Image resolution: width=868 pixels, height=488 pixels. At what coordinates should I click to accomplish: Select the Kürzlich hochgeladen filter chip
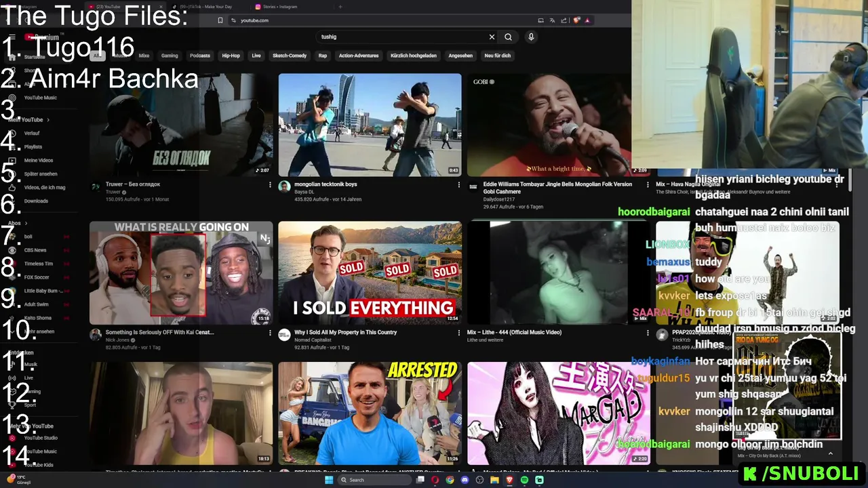[x=414, y=56]
